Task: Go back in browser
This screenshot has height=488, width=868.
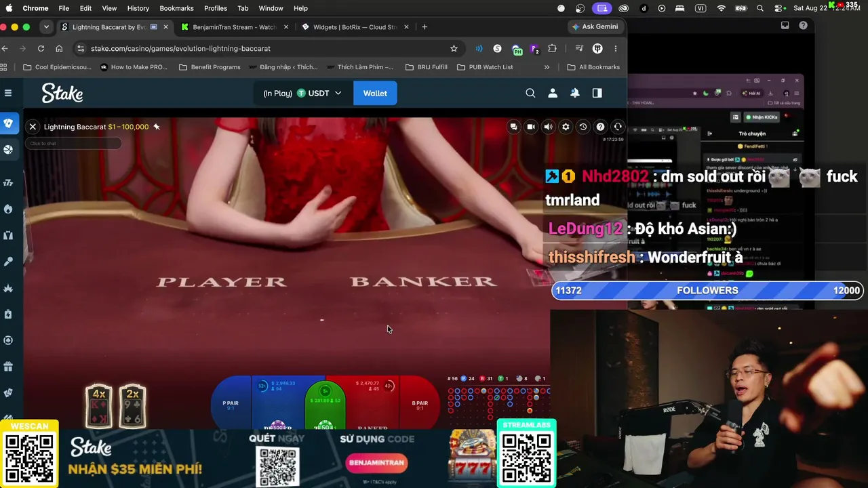Action: click(5, 49)
